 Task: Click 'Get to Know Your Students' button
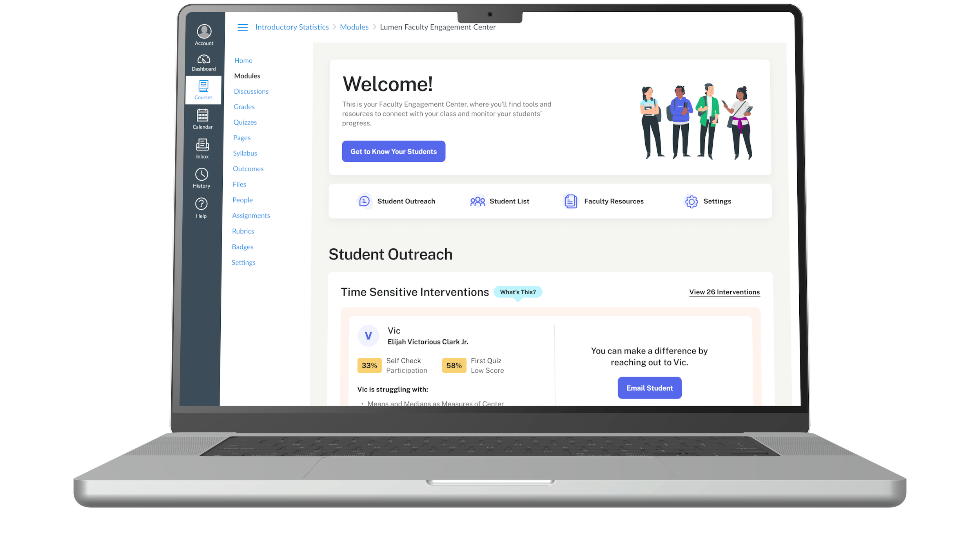tap(393, 151)
